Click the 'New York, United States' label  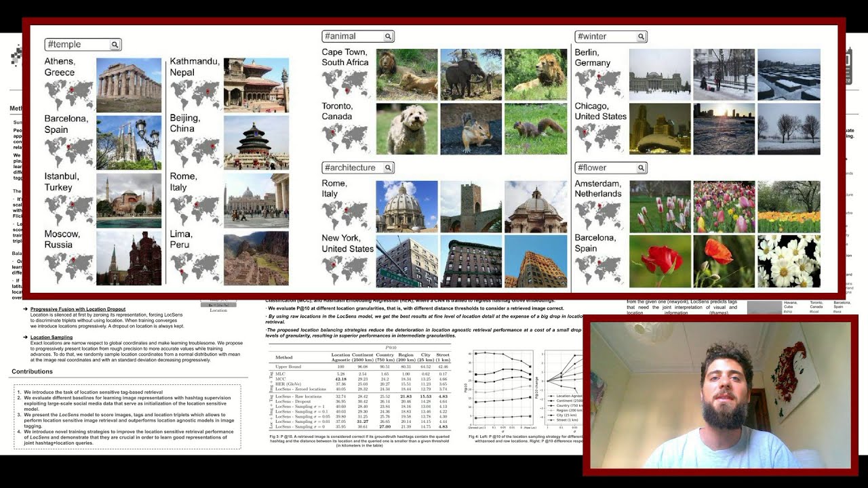347,243
